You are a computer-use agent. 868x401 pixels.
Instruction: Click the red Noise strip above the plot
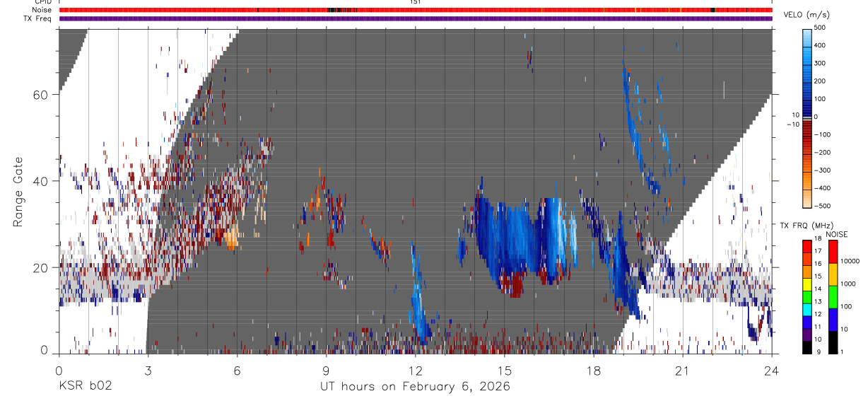click(415, 11)
